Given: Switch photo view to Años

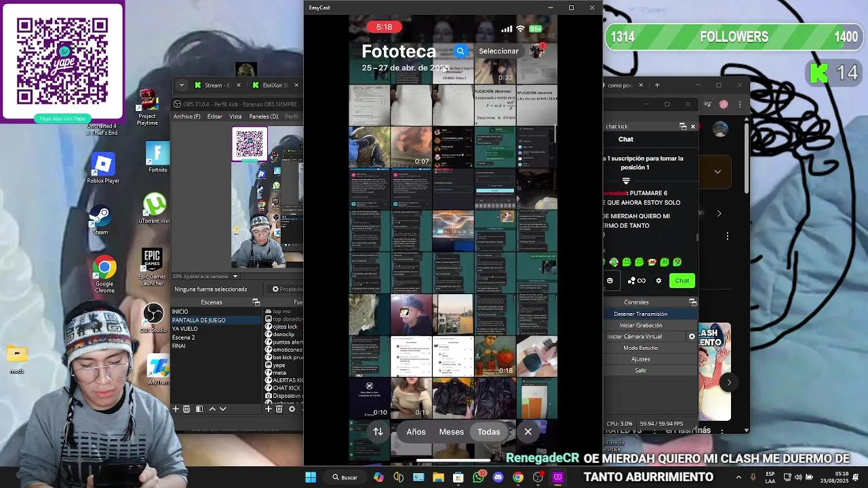Looking at the screenshot, I should tap(416, 432).
